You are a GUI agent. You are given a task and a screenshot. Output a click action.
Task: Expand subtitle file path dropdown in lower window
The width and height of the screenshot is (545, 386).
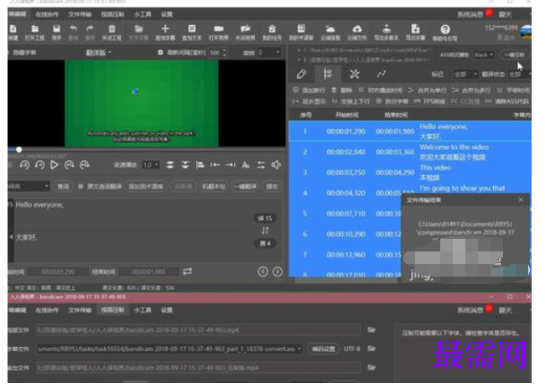point(299,348)
